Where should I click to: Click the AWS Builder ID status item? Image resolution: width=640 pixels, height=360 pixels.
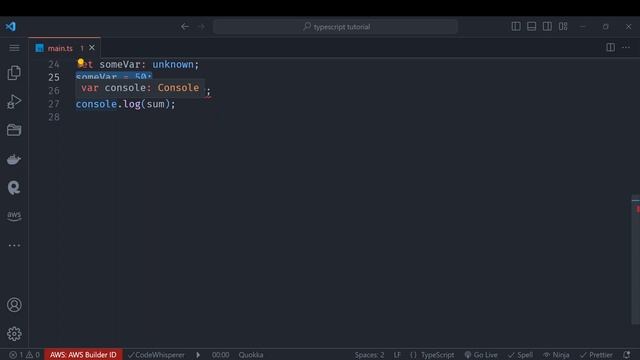coord(83,355)
